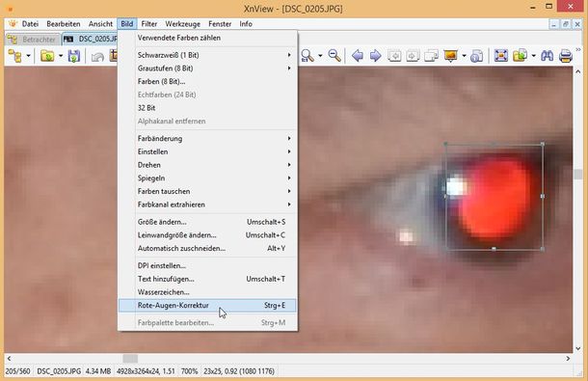Open the Bearbeiten menu

(x=64, y=24)
